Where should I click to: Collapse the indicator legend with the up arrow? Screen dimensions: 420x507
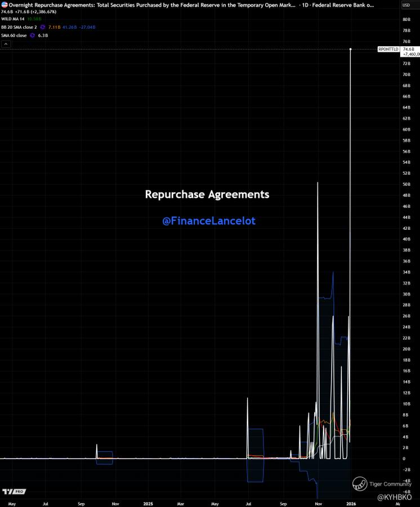6,44
